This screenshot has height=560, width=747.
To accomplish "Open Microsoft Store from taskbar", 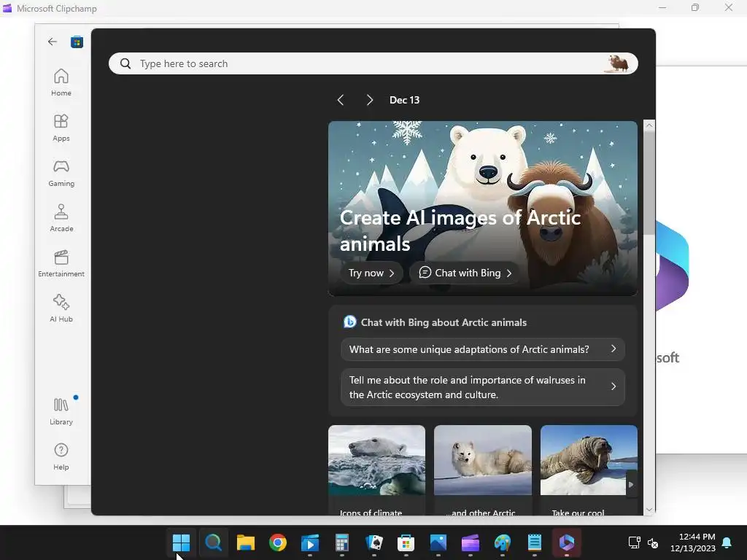I will point(406,542).
